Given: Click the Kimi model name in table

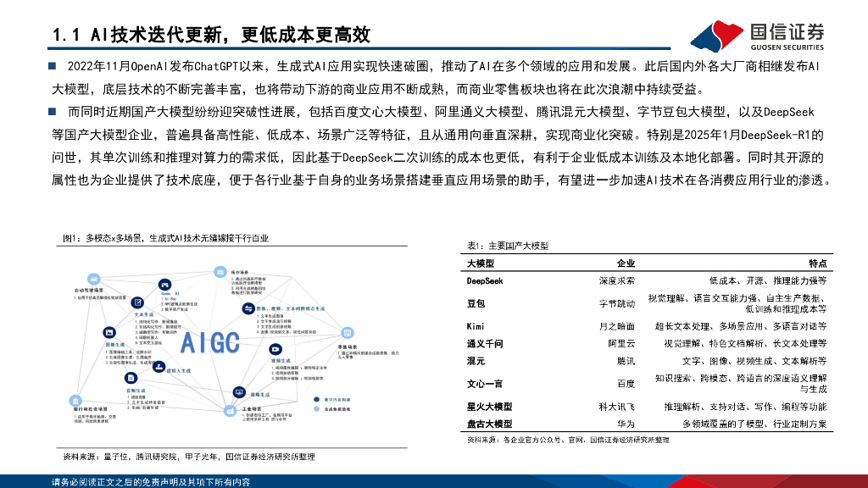Looking at the screenshot, I should [x=476, y=325].
